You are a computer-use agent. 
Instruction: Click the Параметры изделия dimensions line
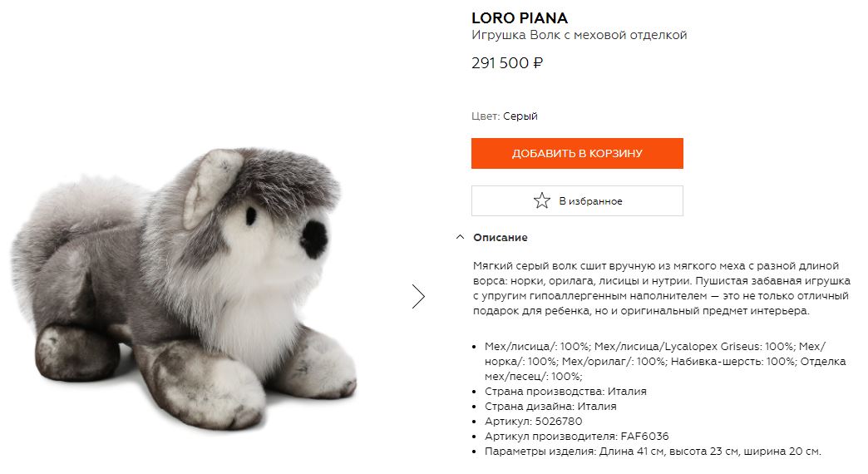click(653, 451)
